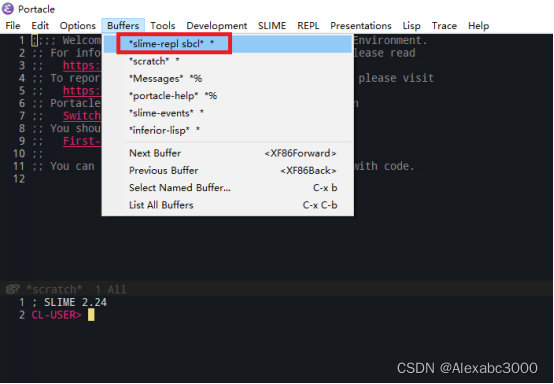Click 'with code.' text on line 11
554x384 pixels.
(x=384, y=166)
